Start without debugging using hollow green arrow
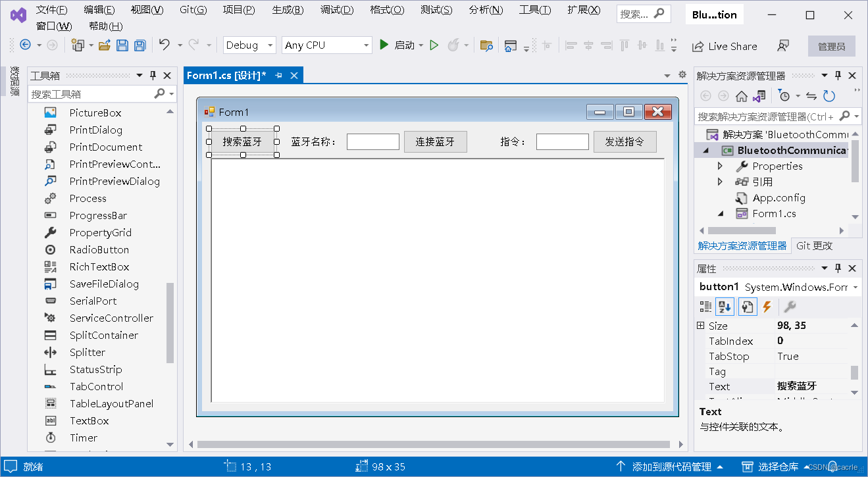This screenshot has width=868, height=477. [x=434, y=45]
